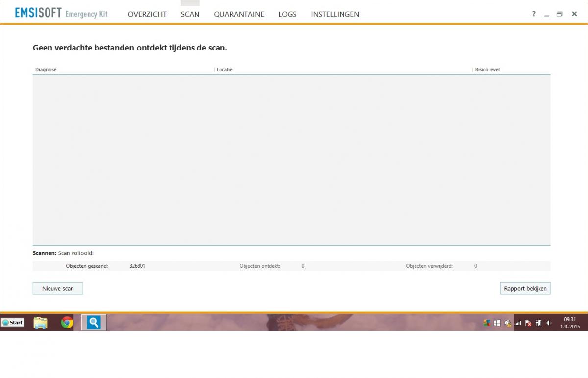Minimize the Emsisoft window

click(x=547, y=15)
